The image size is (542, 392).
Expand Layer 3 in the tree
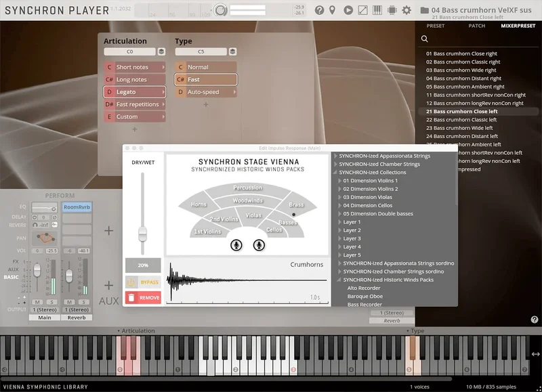coord(339,239)
